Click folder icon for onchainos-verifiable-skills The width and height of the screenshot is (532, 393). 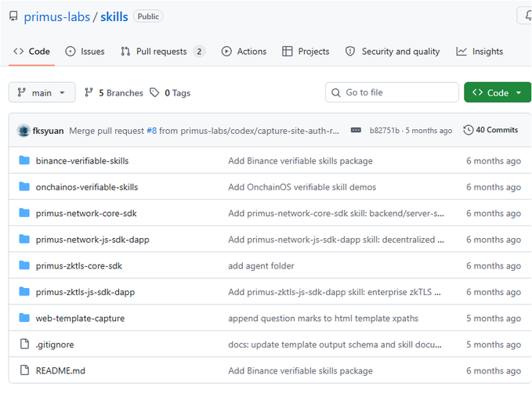[24, 186]
